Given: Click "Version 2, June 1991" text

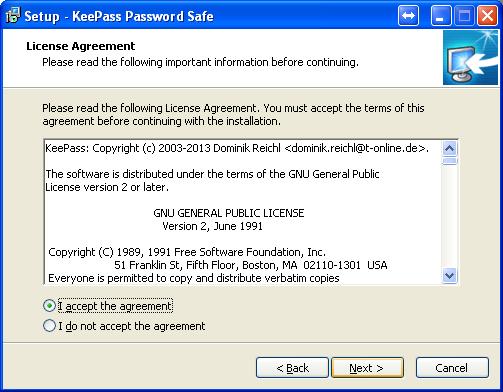Looking at the screenshot, I should (212, 226).
